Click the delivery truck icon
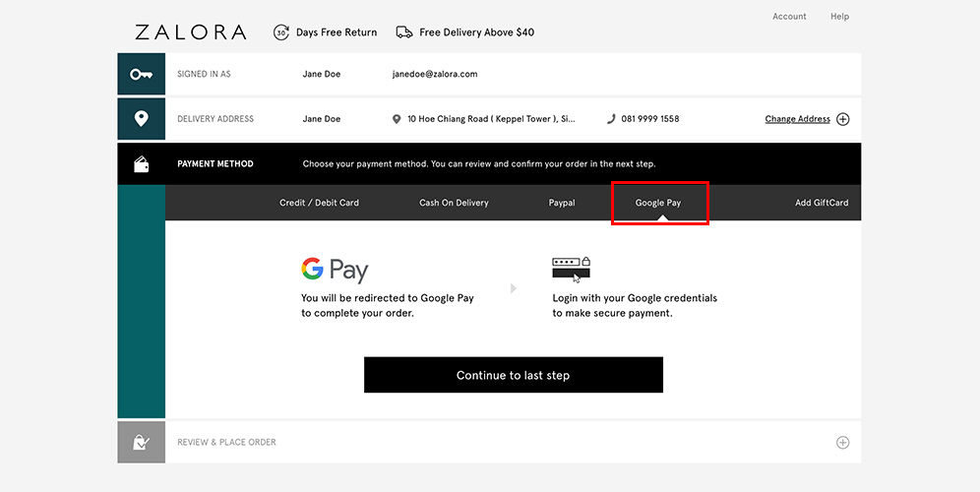Screen dimensions: 980x492 [404, 32]
